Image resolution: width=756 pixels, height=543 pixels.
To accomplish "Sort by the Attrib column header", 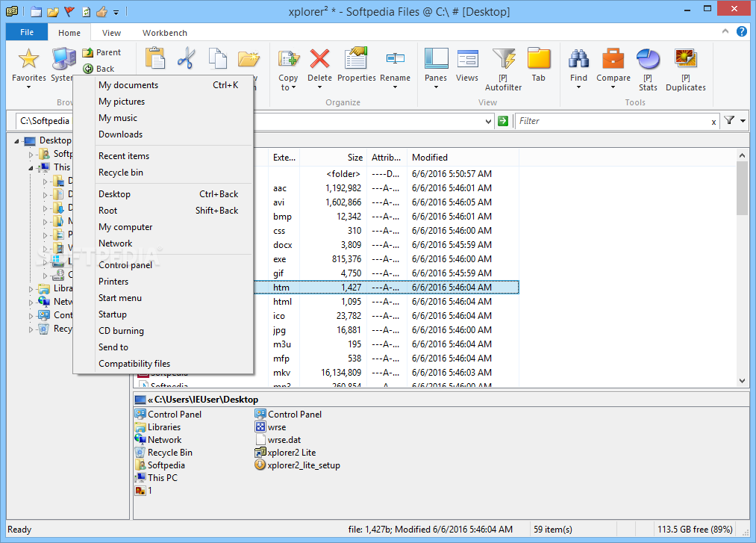I will [387, 158].
